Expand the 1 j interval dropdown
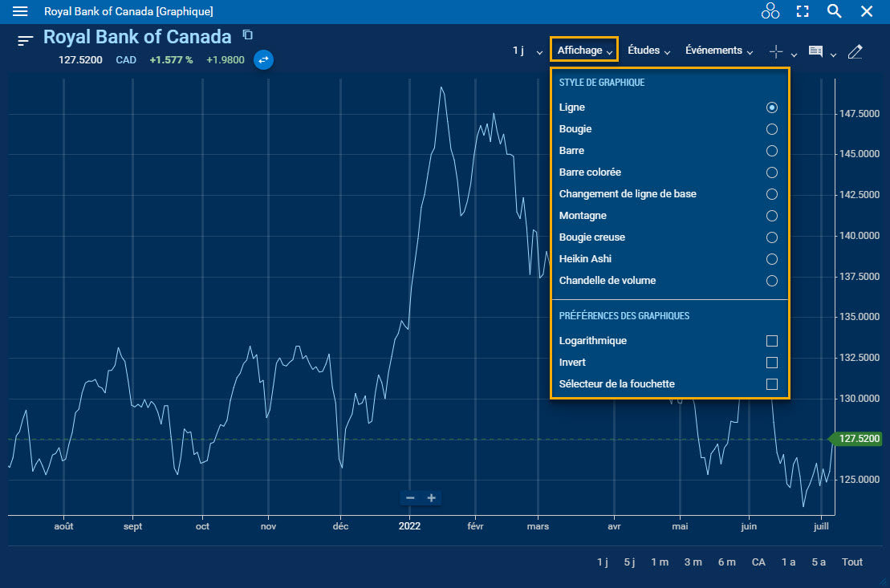890x588 pixels. point(528,51)
